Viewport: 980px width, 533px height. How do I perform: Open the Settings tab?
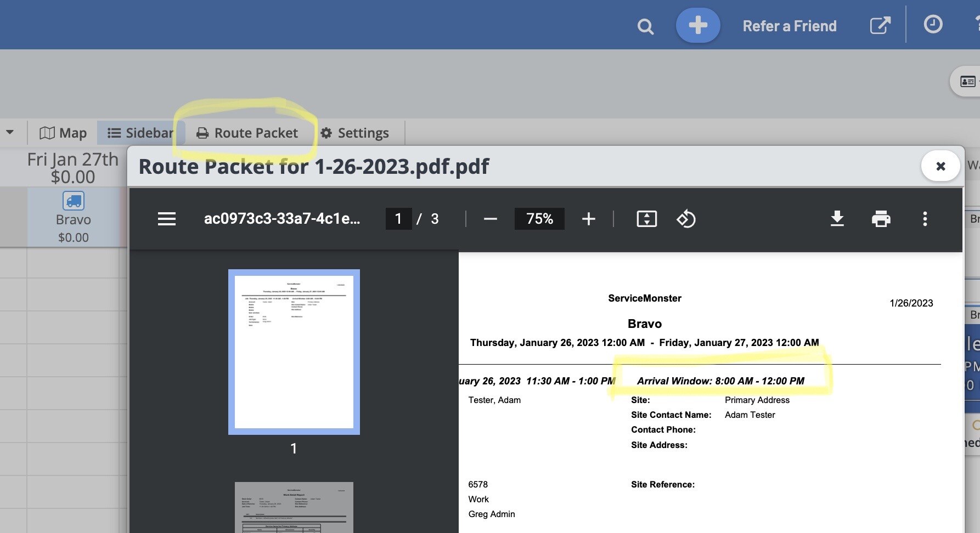pos(354,133)
